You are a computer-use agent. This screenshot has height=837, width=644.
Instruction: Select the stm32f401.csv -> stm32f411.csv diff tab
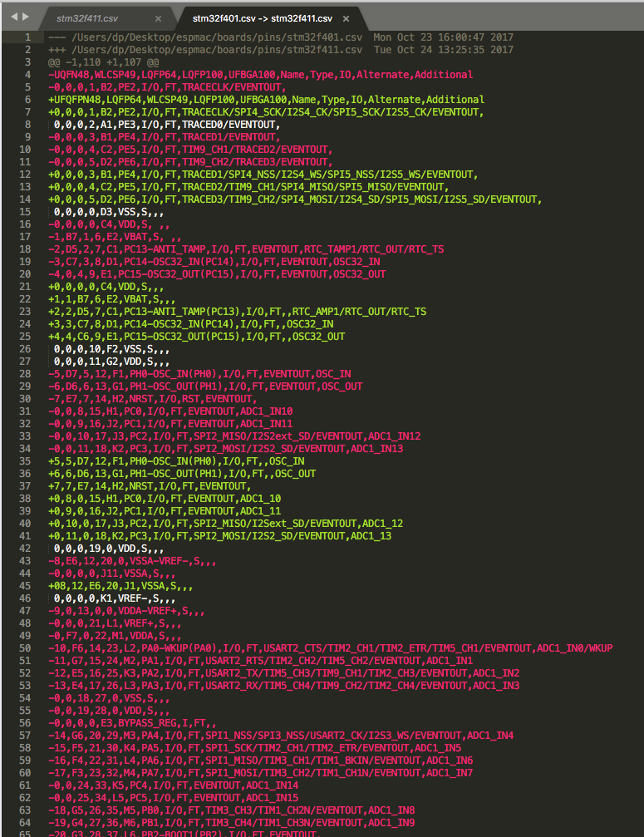263,18
